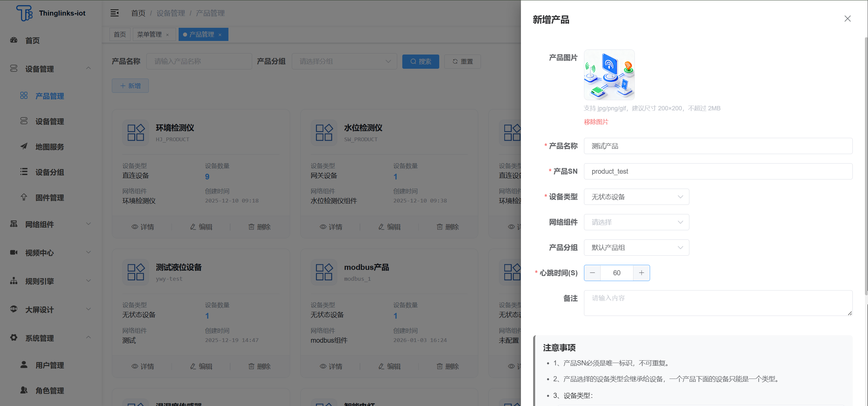Click the minus icon to decrease 心跳时间

592,273
